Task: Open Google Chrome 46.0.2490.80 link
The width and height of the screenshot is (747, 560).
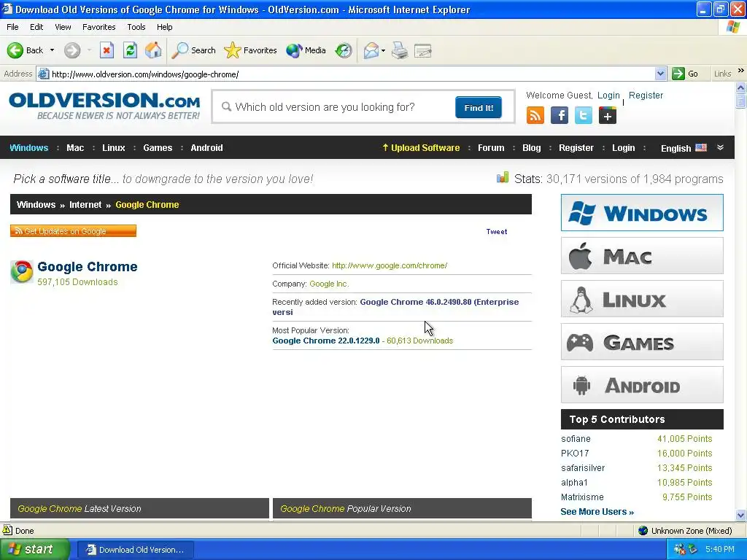Action: click(395, 307)
